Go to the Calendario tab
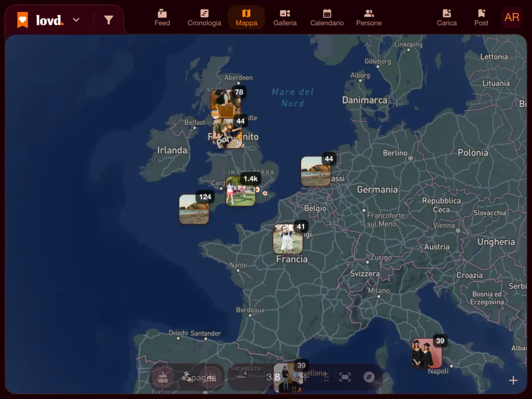Screen dimensions: 532x399 tap(327, 18)
